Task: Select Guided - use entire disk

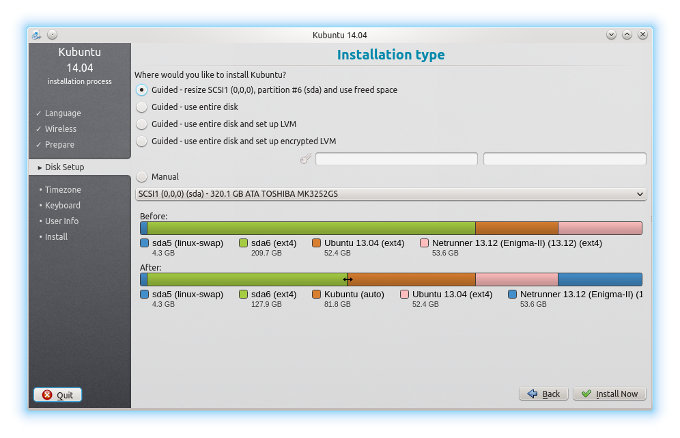Action: pos(187,107)
